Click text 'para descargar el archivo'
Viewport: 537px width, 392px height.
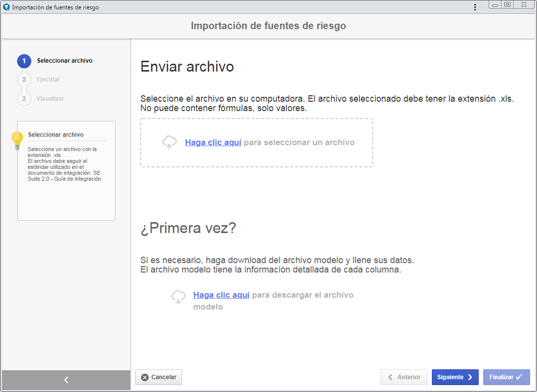[x=303, y=295]
